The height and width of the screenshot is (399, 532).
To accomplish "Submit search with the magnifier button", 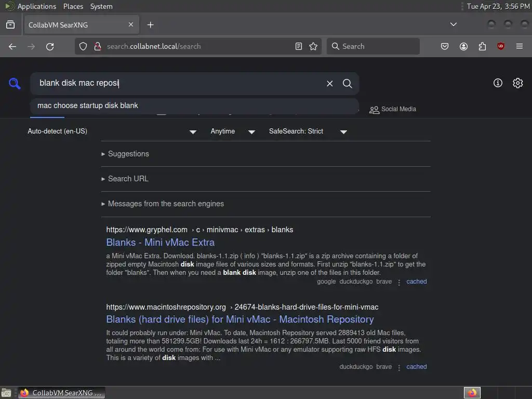I will pyautogui.click(x=347, y=84).
